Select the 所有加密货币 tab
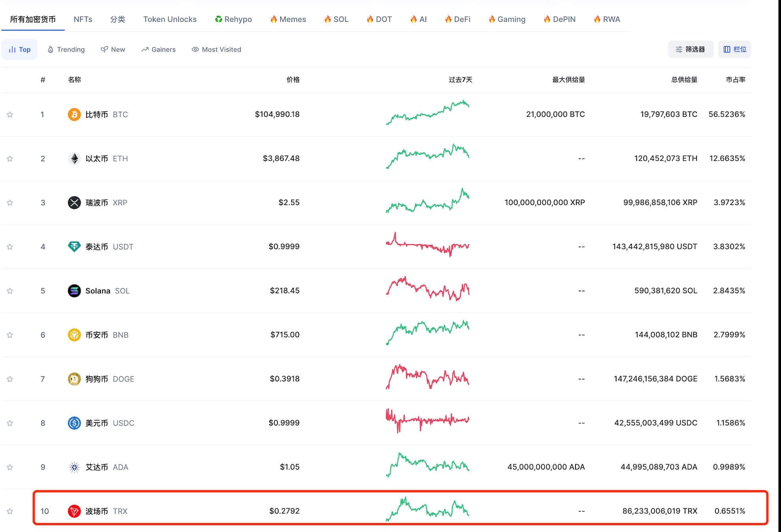This screenshot has height=532, width=781. pyautogui.click(x=33, y=19)
